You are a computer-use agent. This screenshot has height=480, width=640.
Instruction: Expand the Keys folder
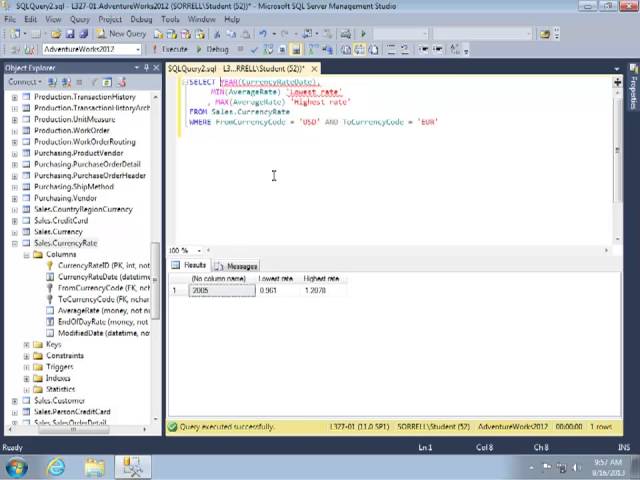pos(27,345)
